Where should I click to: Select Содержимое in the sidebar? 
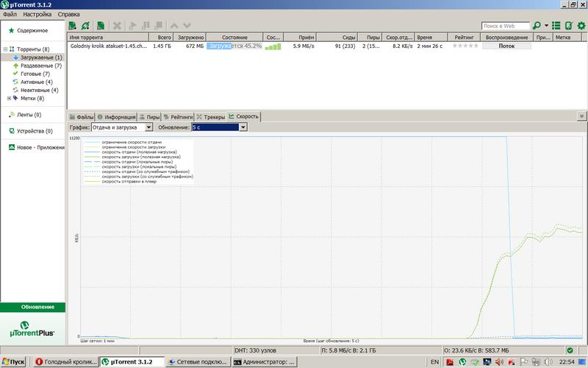pyautogui.click(x=32, y=30)
